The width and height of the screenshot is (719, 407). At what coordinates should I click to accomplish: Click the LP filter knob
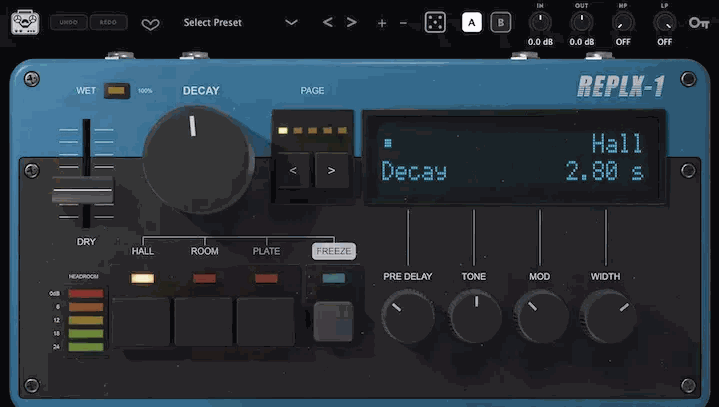point(664,22)
